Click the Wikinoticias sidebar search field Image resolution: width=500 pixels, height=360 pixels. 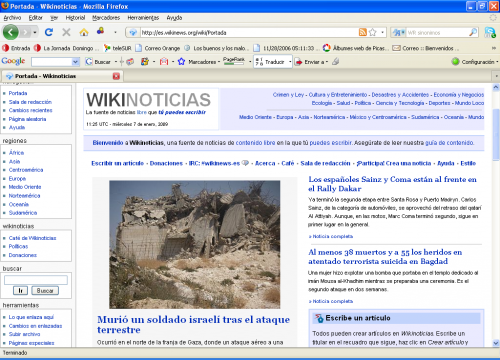point(36,280)
